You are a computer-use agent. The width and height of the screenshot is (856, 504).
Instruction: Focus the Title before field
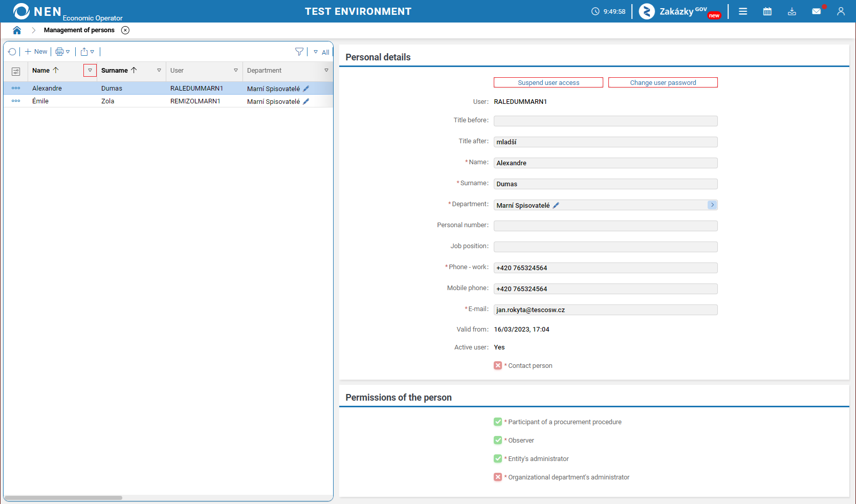point(606,121)
